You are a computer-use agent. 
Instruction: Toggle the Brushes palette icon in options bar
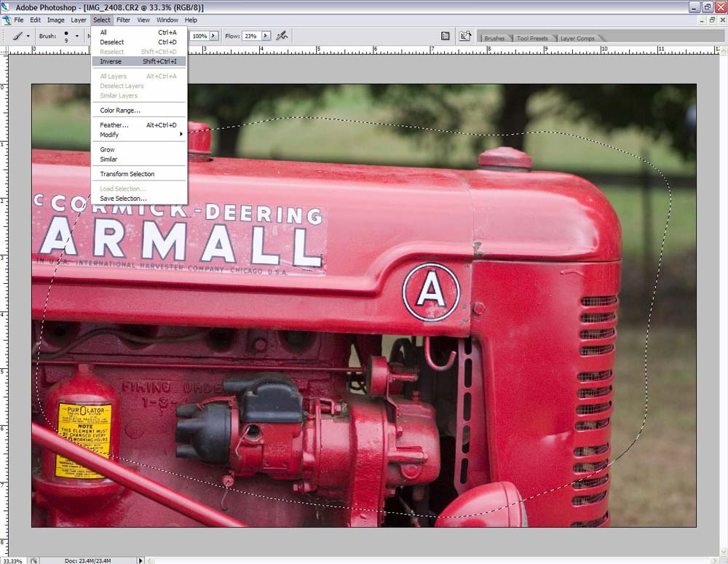point(446,36)
